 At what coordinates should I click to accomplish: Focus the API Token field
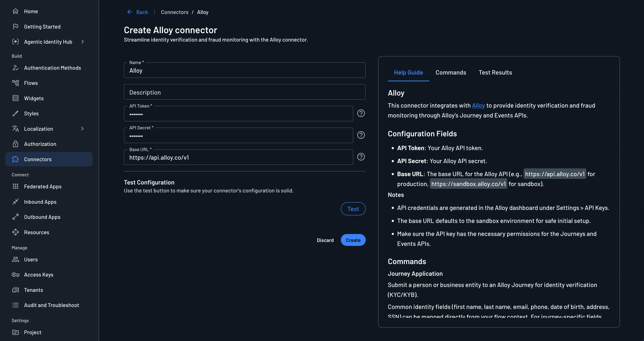[x=238, y=114]
